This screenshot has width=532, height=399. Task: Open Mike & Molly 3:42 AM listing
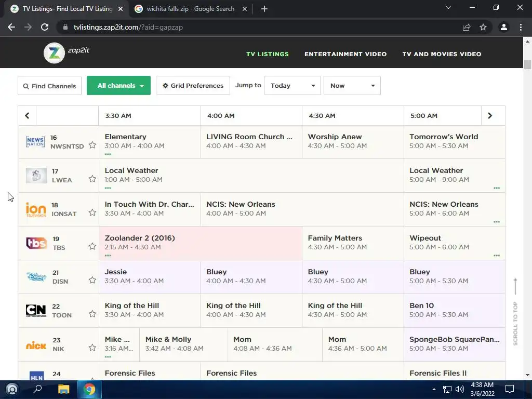(x=183, y=344)
